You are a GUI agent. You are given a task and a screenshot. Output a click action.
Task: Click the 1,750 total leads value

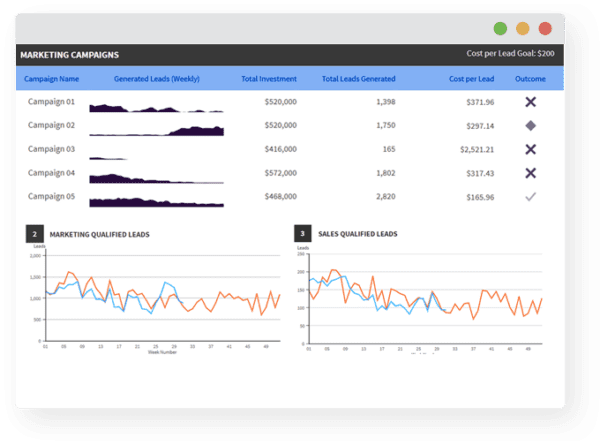click(386, 126)
